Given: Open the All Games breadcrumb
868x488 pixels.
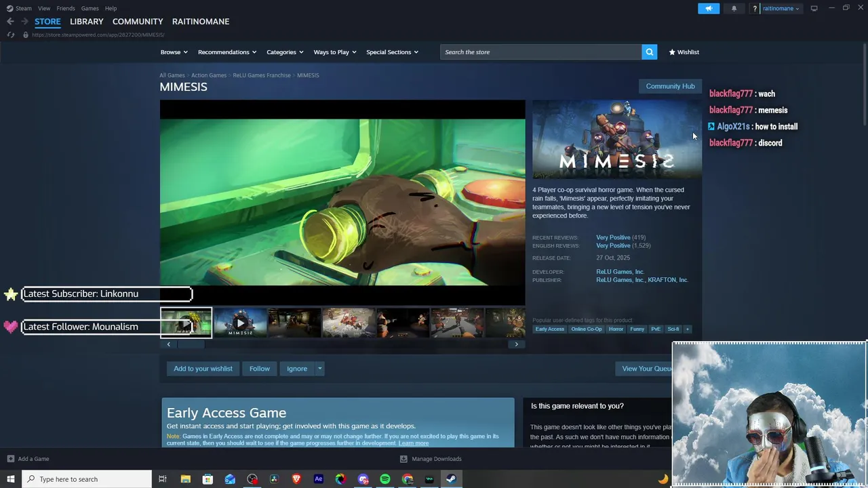Looking at the screenshot, I should (172, 75).
